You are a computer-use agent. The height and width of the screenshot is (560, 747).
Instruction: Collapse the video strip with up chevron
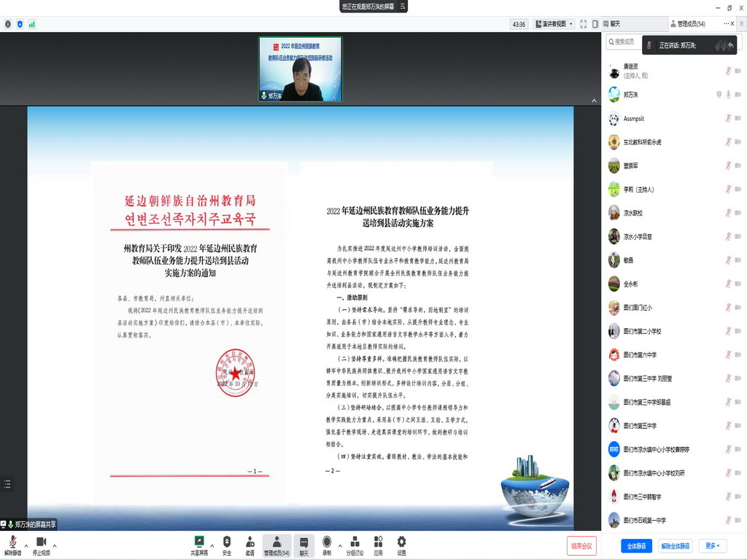(594, 101)
